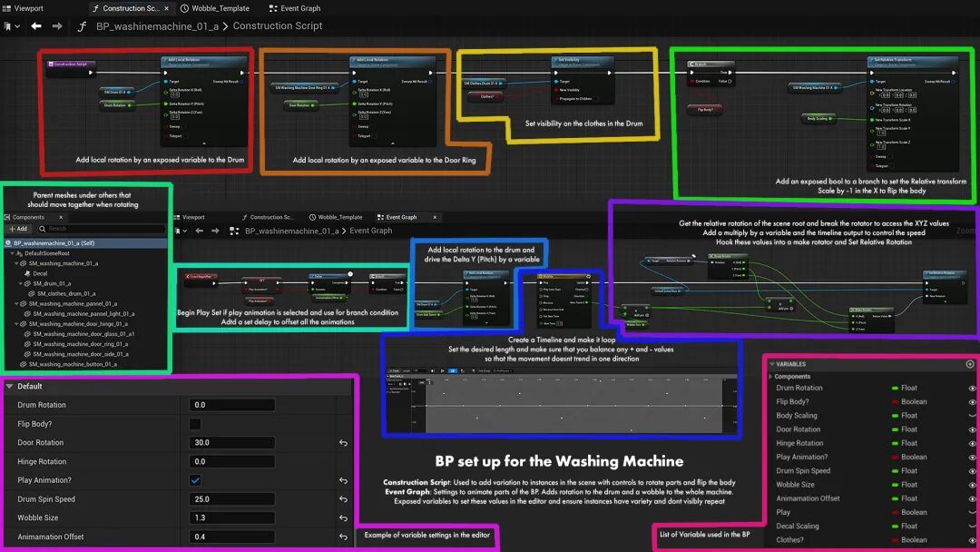Click the Door Rotation value field showing 30.0

click(x=232, y=443)
